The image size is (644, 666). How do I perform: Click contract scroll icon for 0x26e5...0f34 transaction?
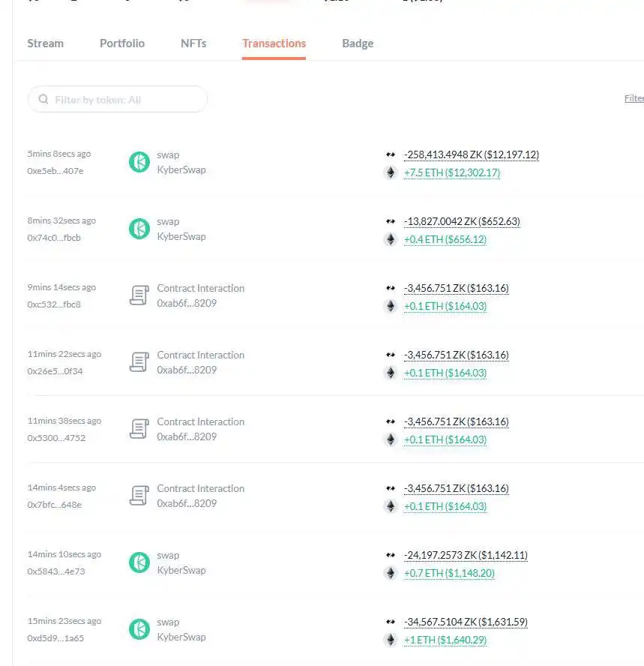(139, 362)
